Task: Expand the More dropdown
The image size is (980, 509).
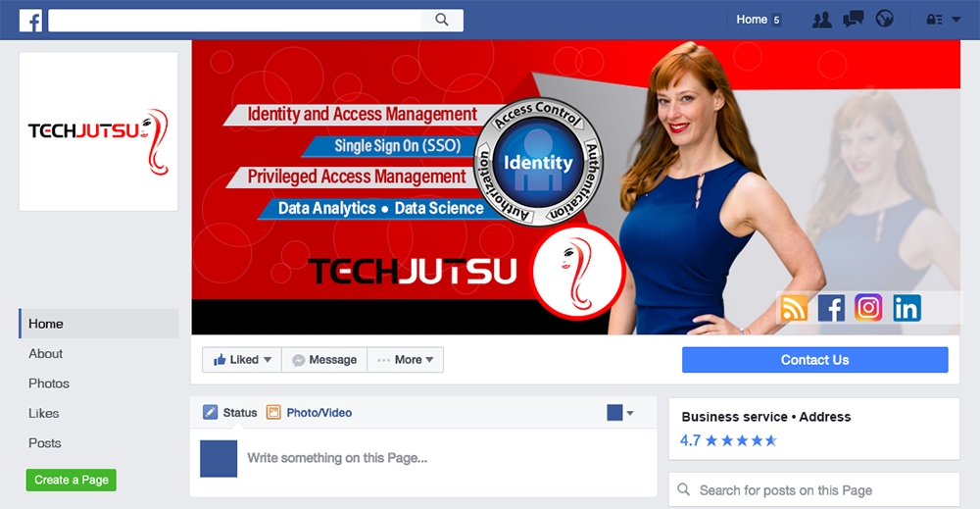Action: click(x=406, y=360)
